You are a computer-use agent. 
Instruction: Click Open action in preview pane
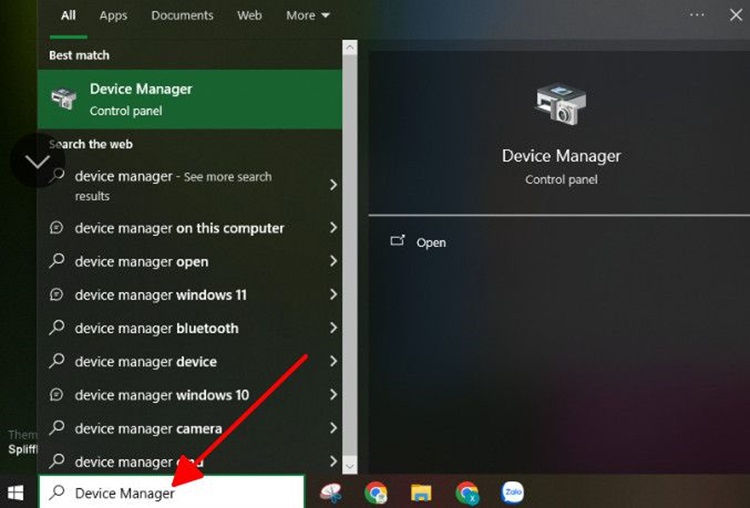[431, 243]
